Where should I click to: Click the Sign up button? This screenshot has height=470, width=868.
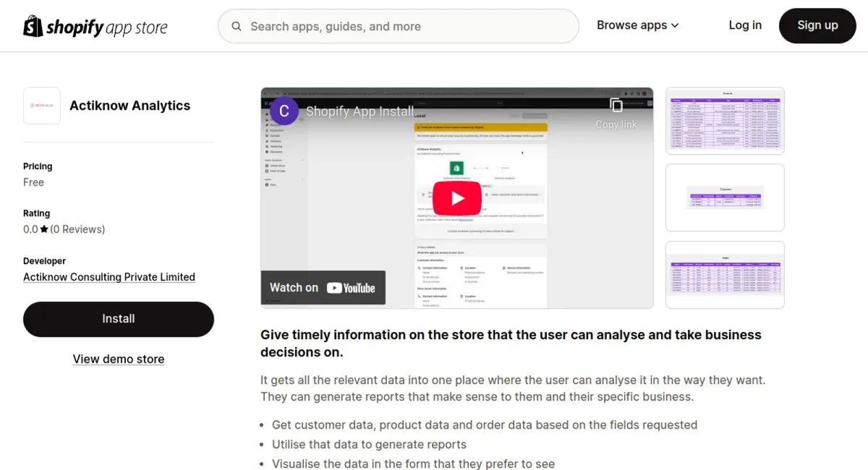817,26
